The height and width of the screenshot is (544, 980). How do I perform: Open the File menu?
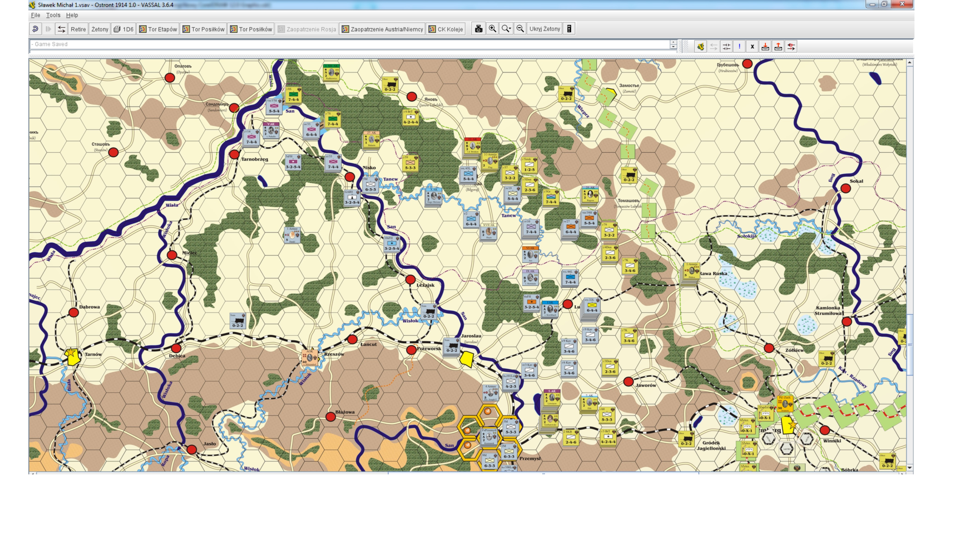point(35,15)
